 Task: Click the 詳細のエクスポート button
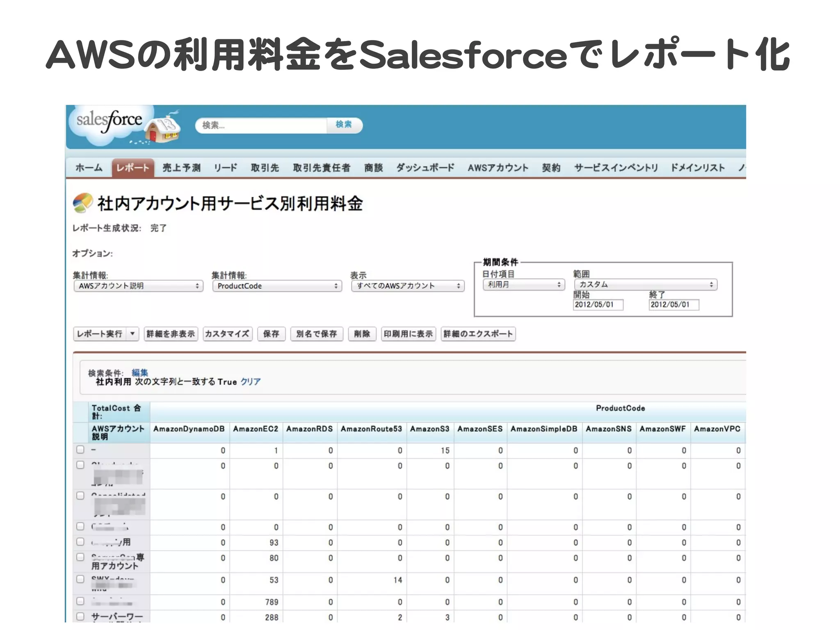pos(478,334)
